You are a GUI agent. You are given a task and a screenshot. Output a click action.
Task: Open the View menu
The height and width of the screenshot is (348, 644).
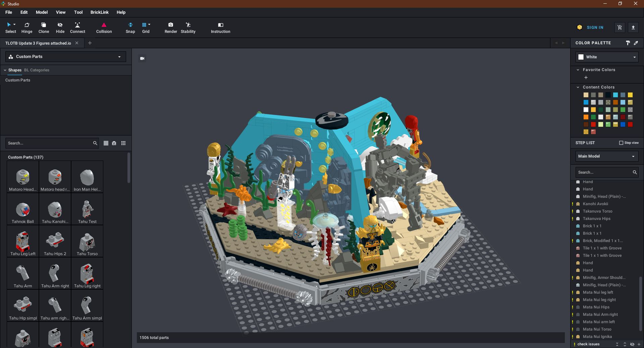pyautogui.click(x=61, y=12)
